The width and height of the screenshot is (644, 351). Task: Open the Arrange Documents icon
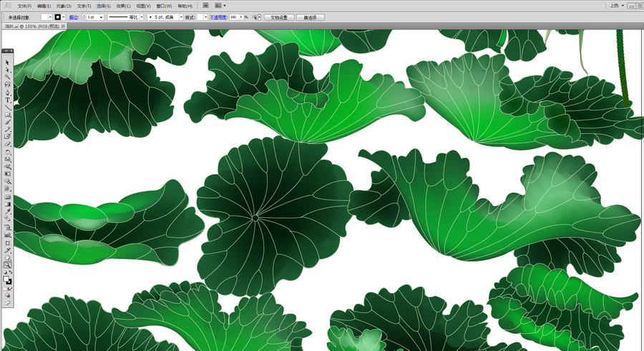click(220, 5)
